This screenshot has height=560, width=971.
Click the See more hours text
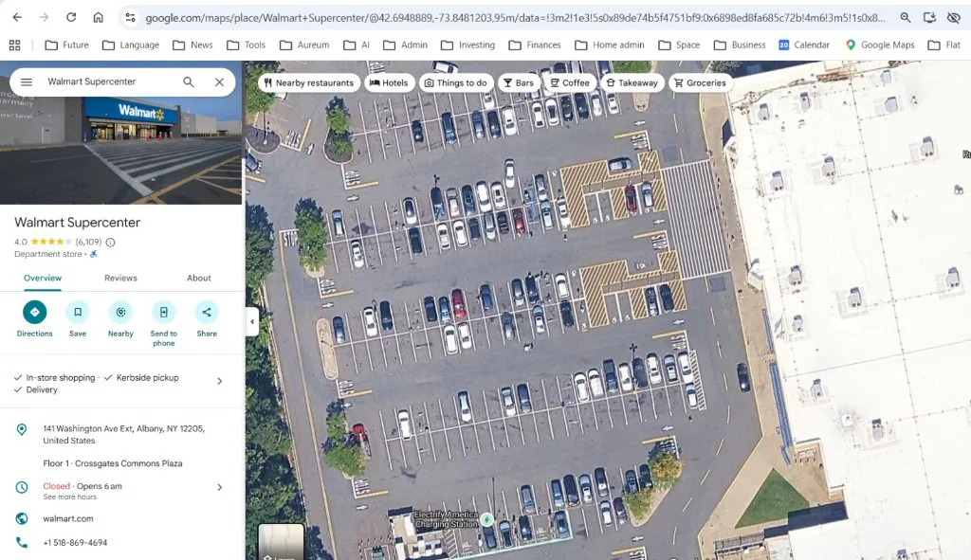69,497
